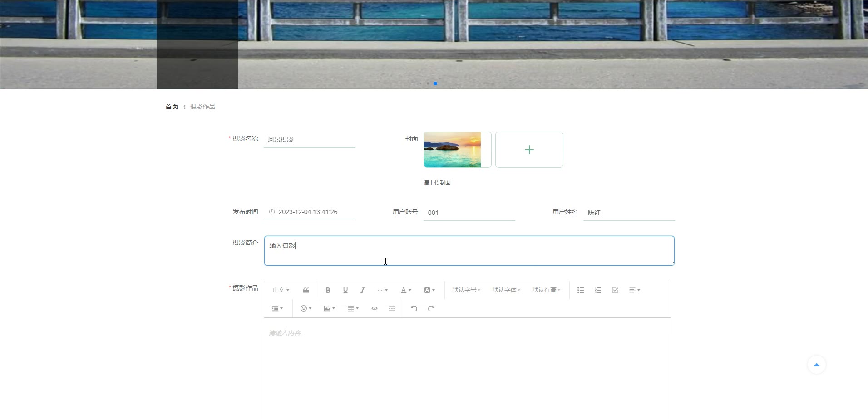This screenshot has height=419, width=868.
Task: Insert a horizontal divider line
Action: tap(392, 308)
